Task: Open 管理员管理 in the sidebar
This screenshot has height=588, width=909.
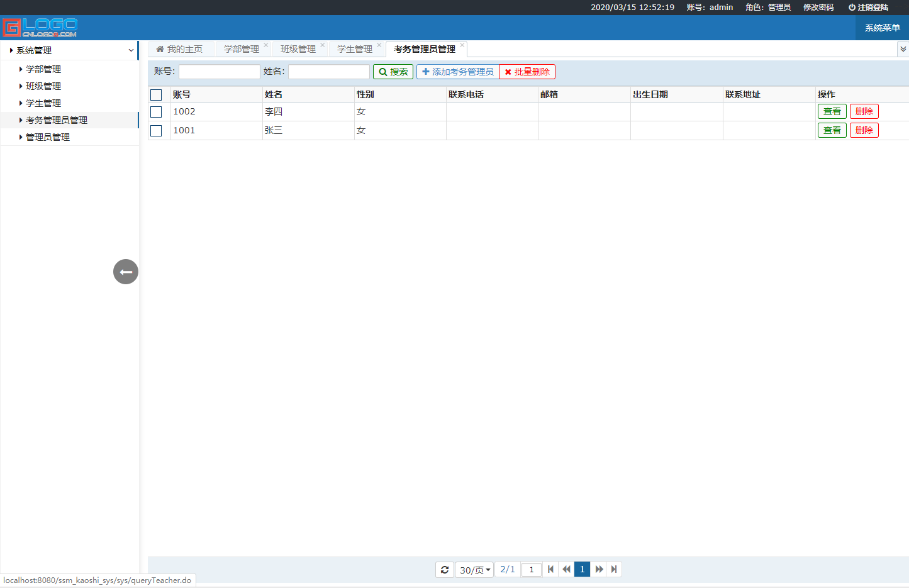Action: [x=48, y=137]
